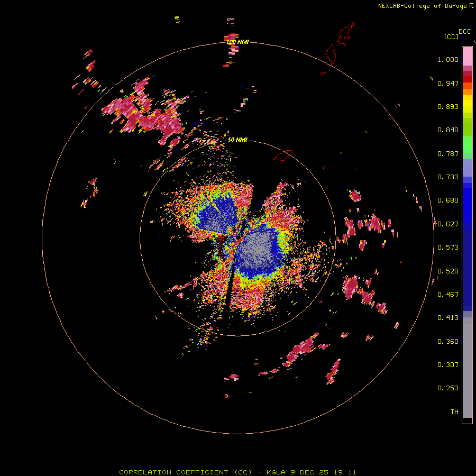Screen dimensions: 476x476
Task: Click the 0.680 color scale value
Action: 448,200
